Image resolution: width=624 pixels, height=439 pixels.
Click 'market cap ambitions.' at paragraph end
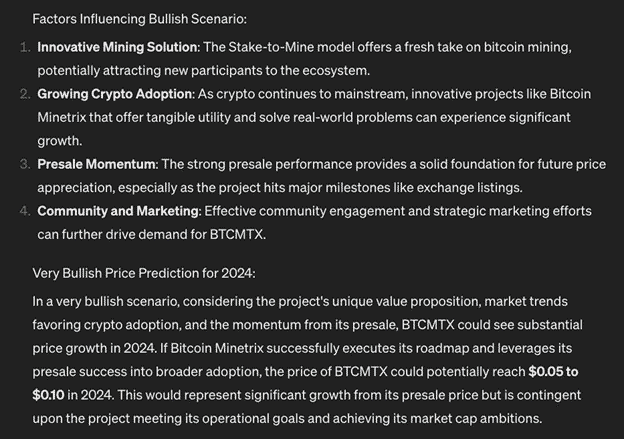pyautogui.click(x=476, y=419)
